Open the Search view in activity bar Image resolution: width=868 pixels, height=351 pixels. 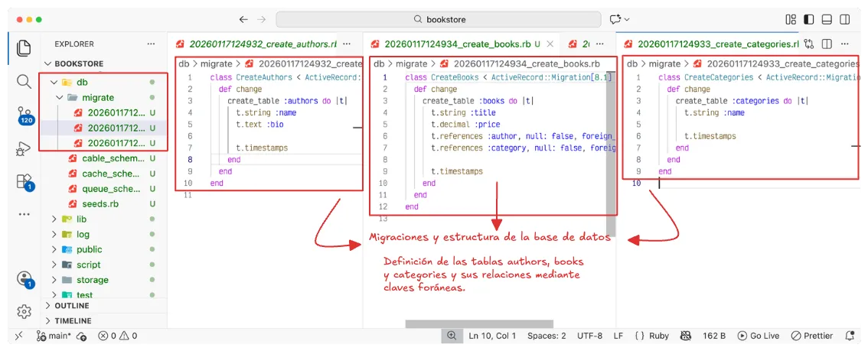(x=24, y=81)
